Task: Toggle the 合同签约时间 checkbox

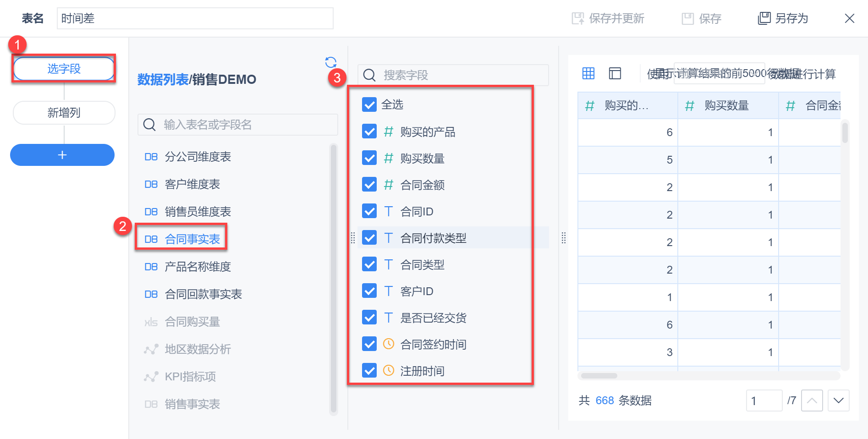Action: tap(369, 344)
